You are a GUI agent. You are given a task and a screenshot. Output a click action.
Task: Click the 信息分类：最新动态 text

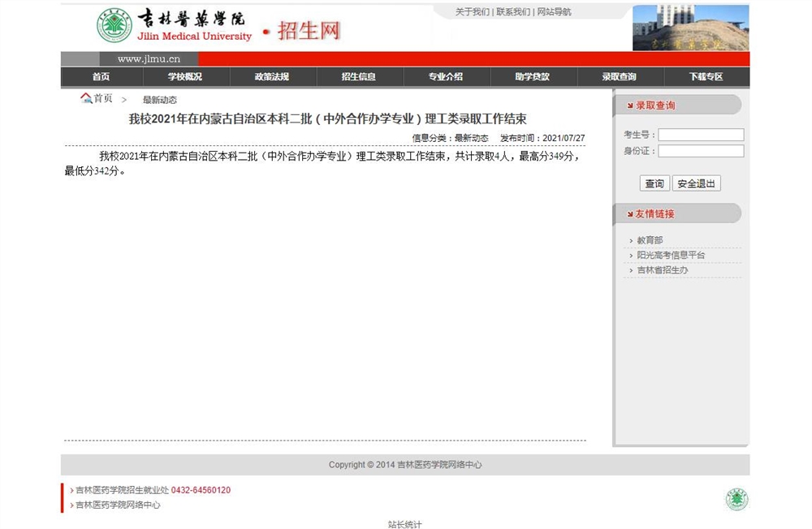click(450, 138)
